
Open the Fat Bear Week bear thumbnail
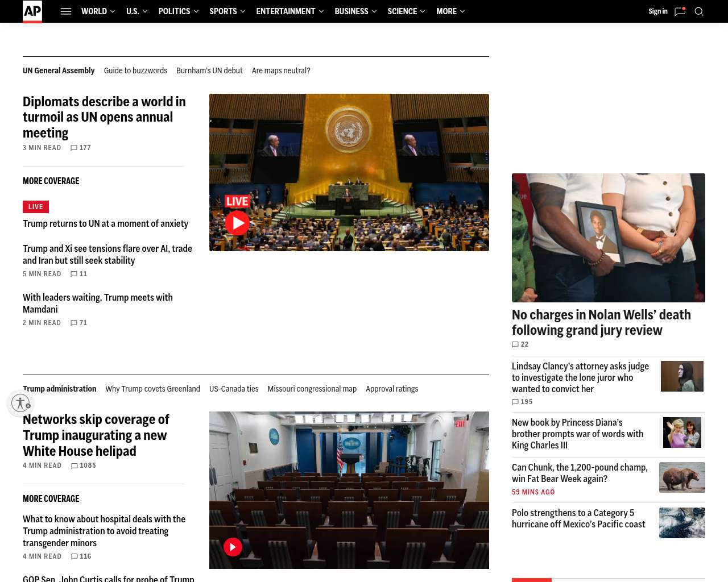pos(682,477)
